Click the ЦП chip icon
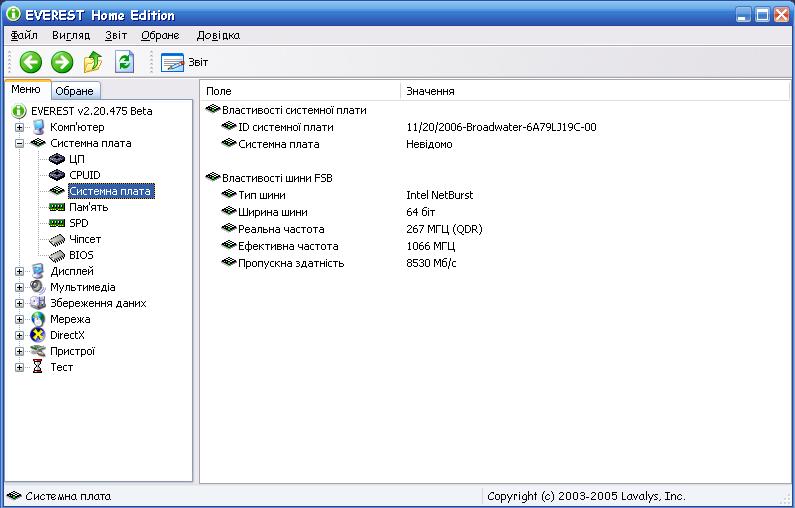The height and width of the screenshot is (508, 795). click(57, 159)
